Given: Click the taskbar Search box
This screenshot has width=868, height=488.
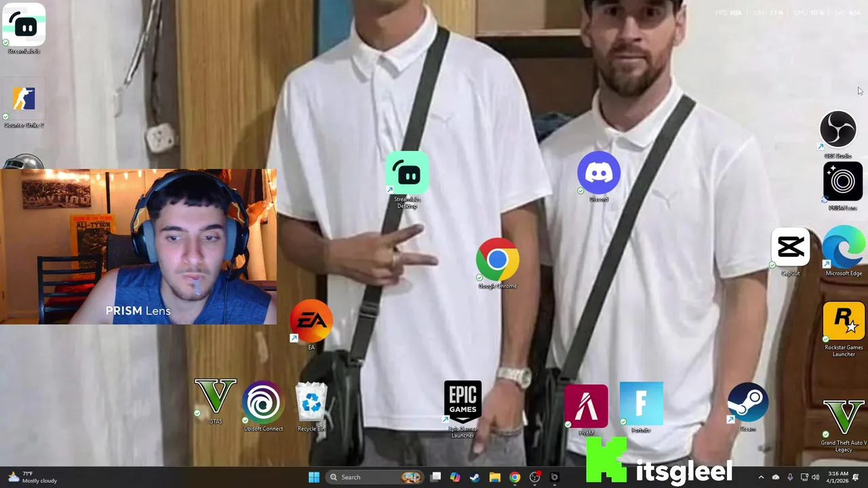Looking at the screenshot, I should pos(374,477).
